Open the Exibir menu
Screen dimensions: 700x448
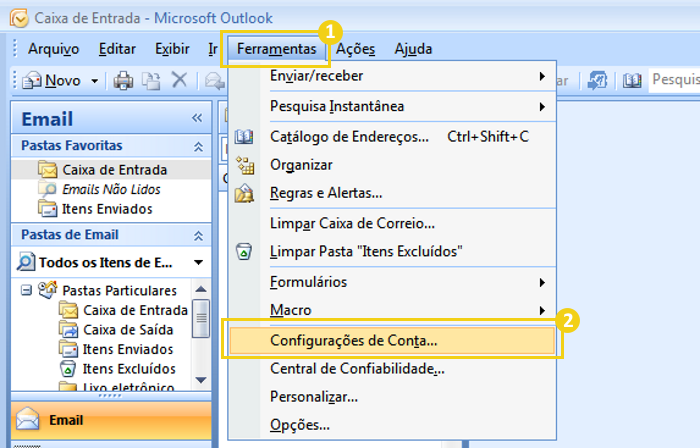click(x=172, y=49)
